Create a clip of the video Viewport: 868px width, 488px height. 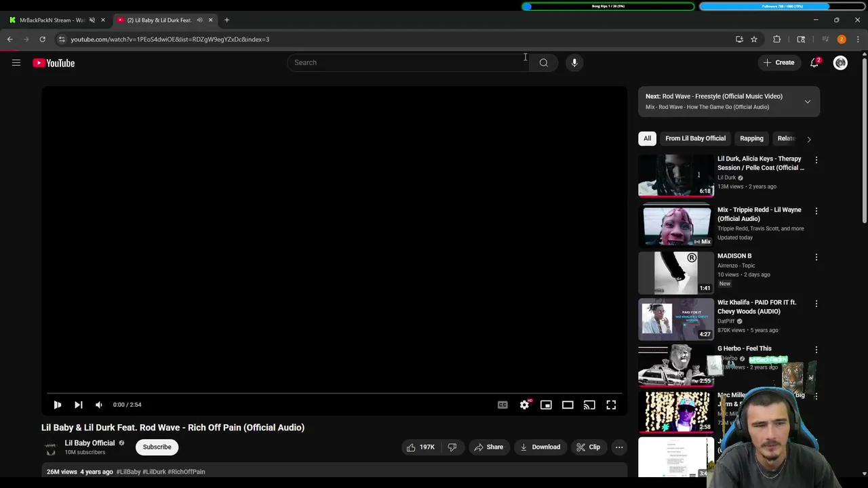(x=588, y=447)
